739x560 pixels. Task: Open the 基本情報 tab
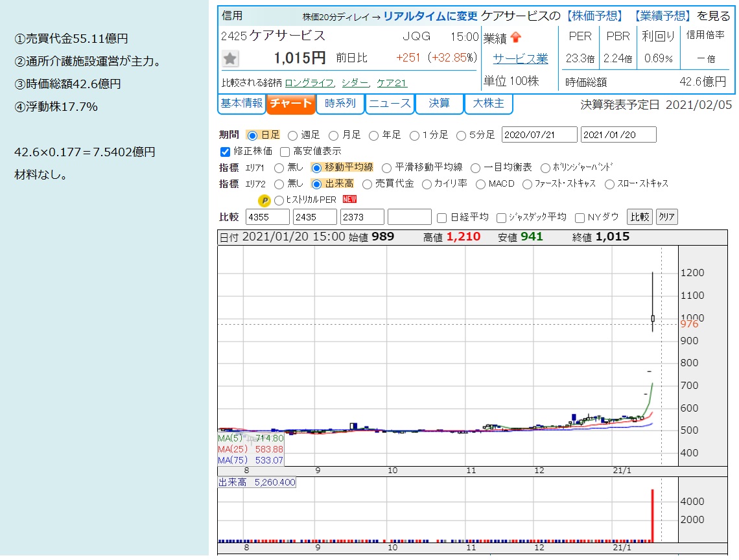click(241, 104)
